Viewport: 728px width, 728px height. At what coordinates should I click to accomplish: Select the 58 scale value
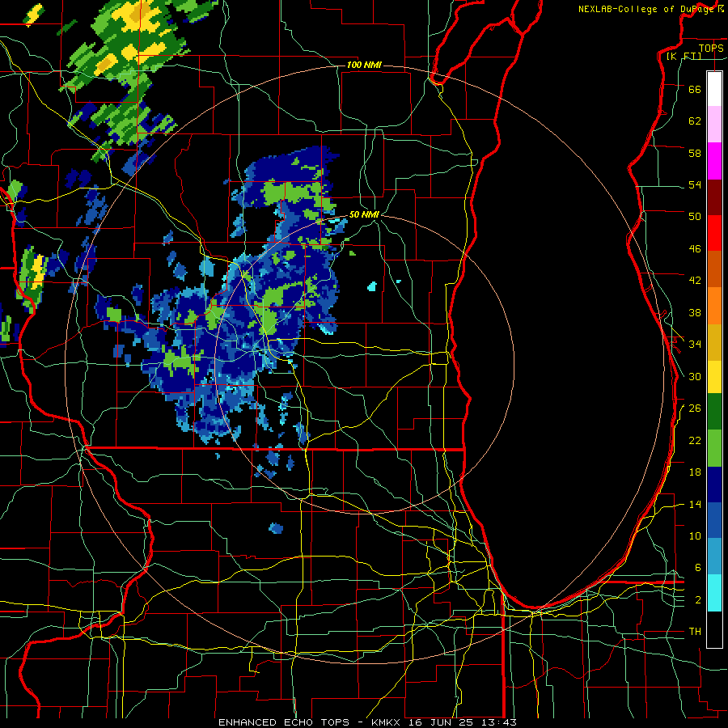[695, 153]
